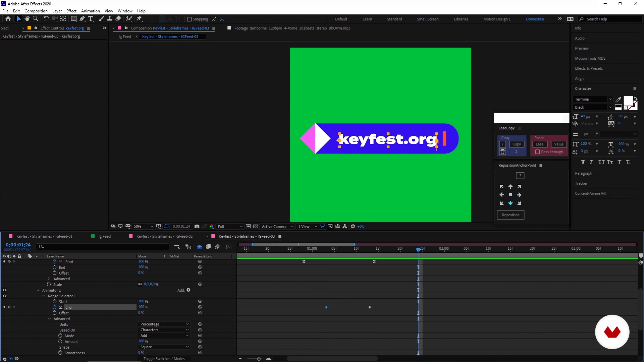Select the Brush tool
Image resolution: width=644 pixels, height=362 pixels.
[101, 19]
